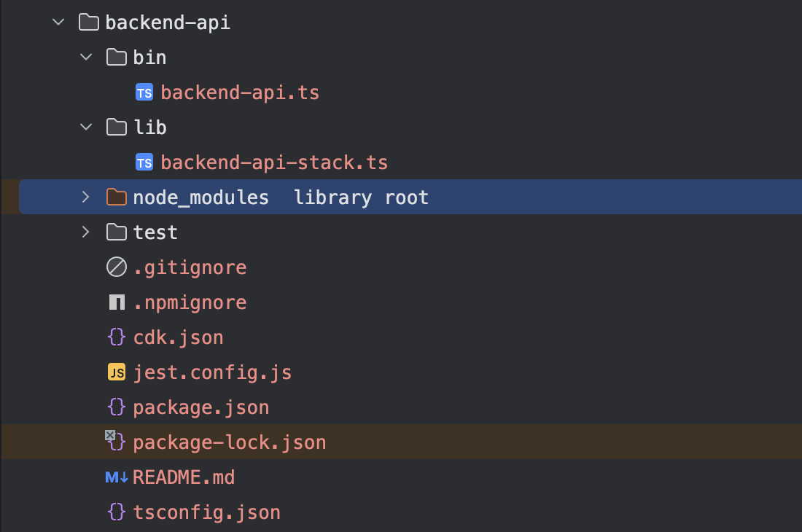Click the orange node_modules folder icon
The image size is (802, 532).
[116, 197]
